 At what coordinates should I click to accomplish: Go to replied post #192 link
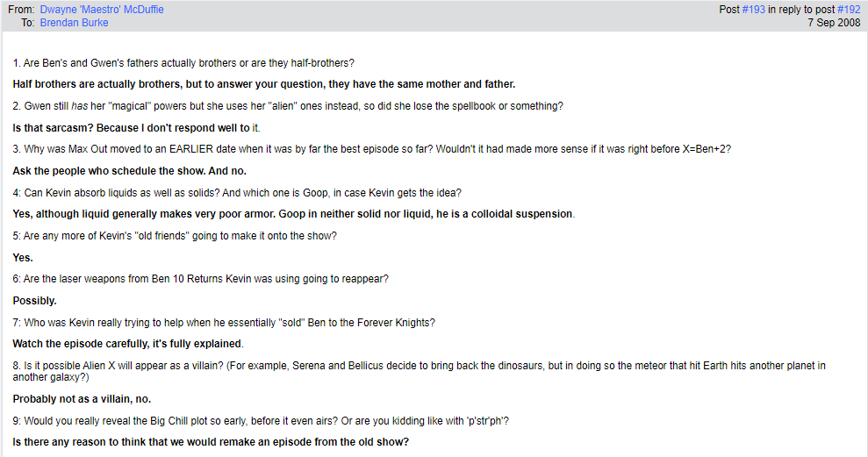pos(849,10)
